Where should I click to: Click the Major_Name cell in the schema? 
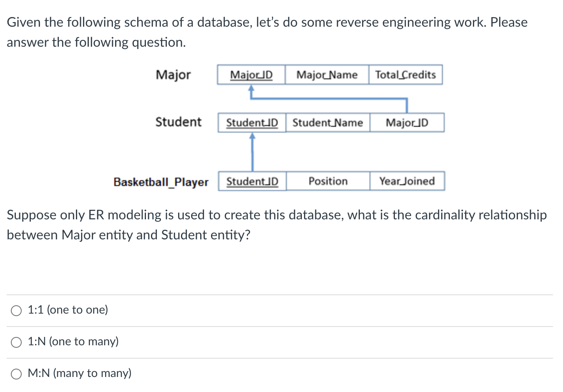point(327,75)
